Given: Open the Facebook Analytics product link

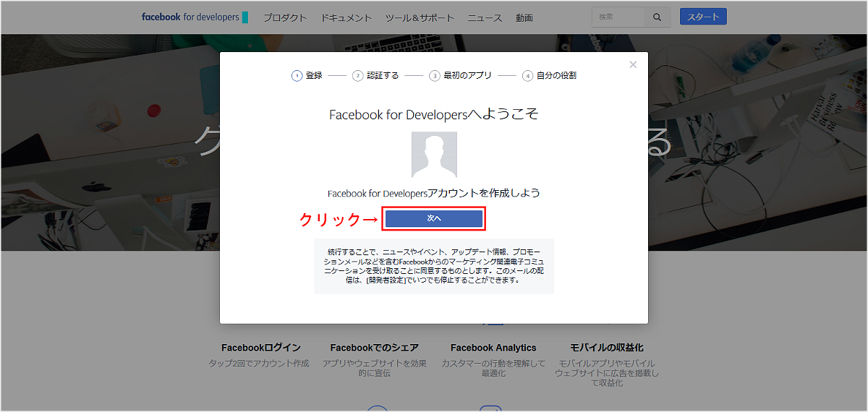Looking at the screenshot, I should tap(493, 348).
